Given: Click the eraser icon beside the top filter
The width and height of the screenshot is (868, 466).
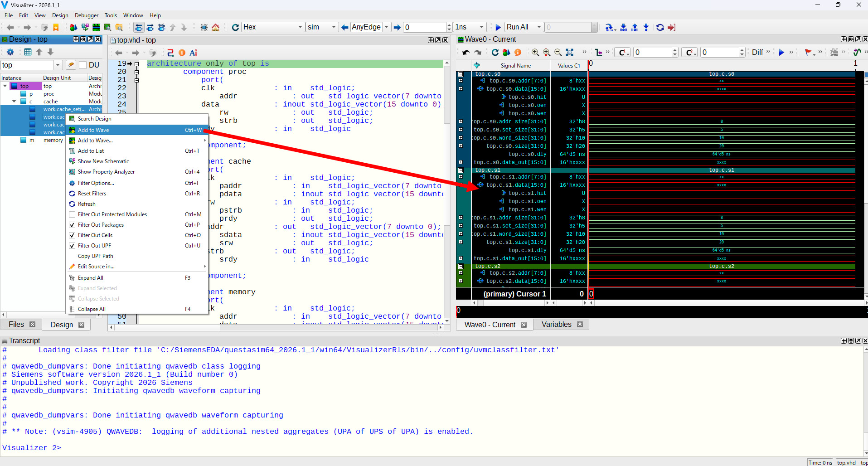Looking at the screenshot, I should click(x=71, y=65).
